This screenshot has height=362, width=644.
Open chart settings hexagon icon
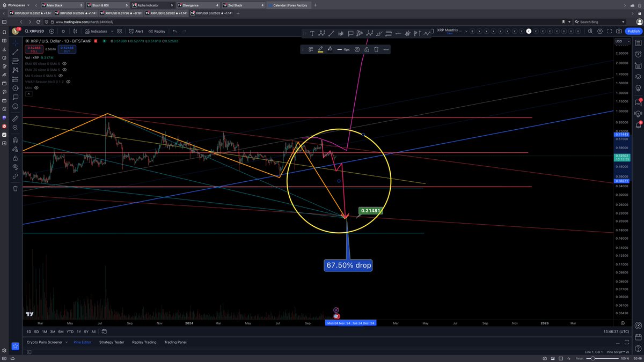point(600,31)
